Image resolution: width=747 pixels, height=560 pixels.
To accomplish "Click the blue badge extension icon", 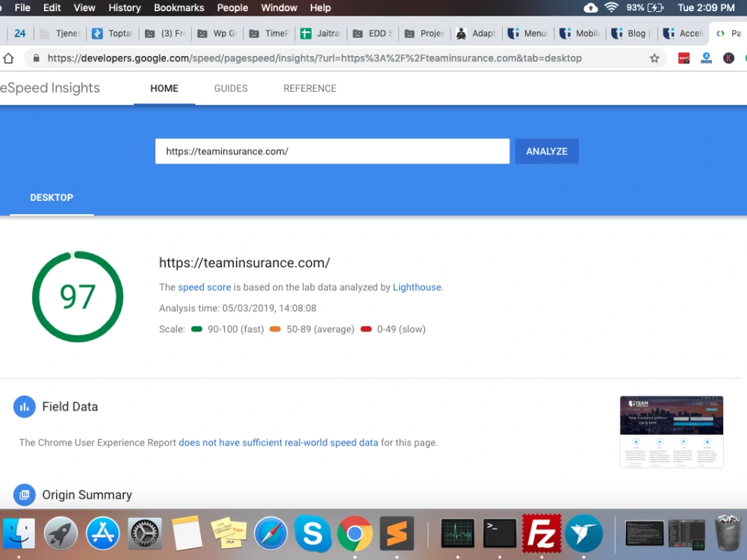I will click(x=706, y=58).
